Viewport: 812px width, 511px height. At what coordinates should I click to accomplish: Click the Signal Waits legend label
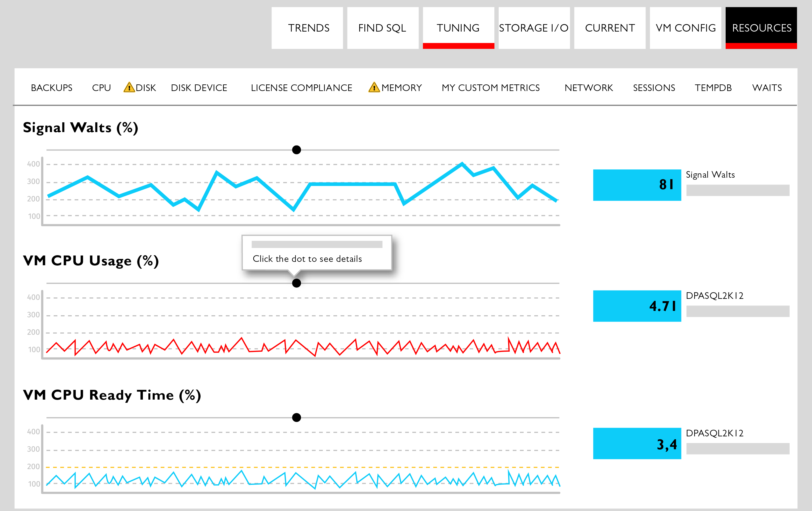point(710,175)
